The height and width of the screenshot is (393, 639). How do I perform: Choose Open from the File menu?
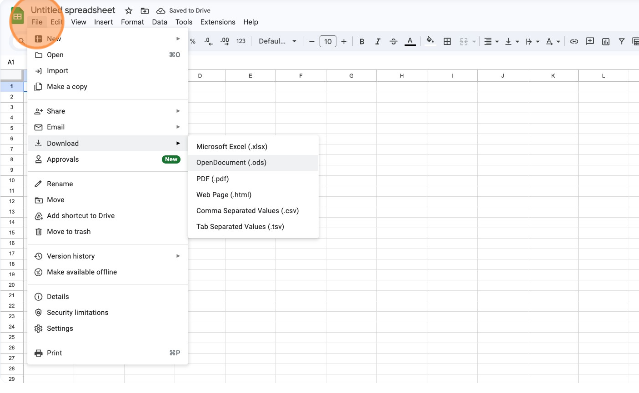(108, 55)
